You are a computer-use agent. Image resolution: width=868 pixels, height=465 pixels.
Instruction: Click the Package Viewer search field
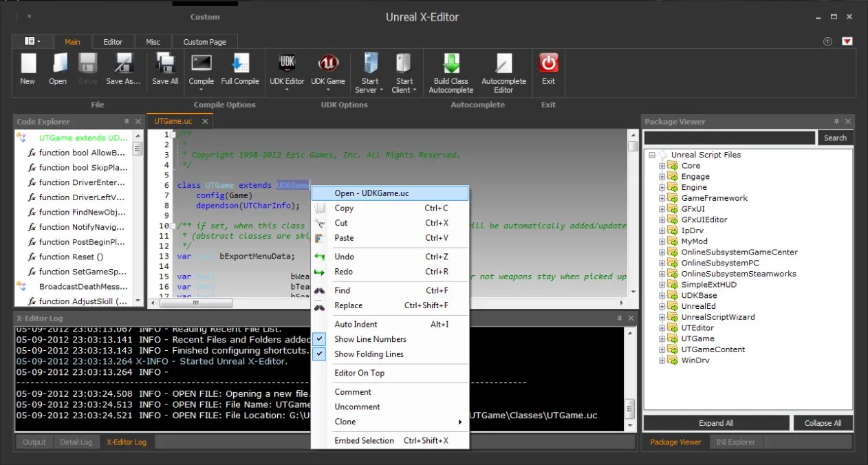click(x=729, y=138)
